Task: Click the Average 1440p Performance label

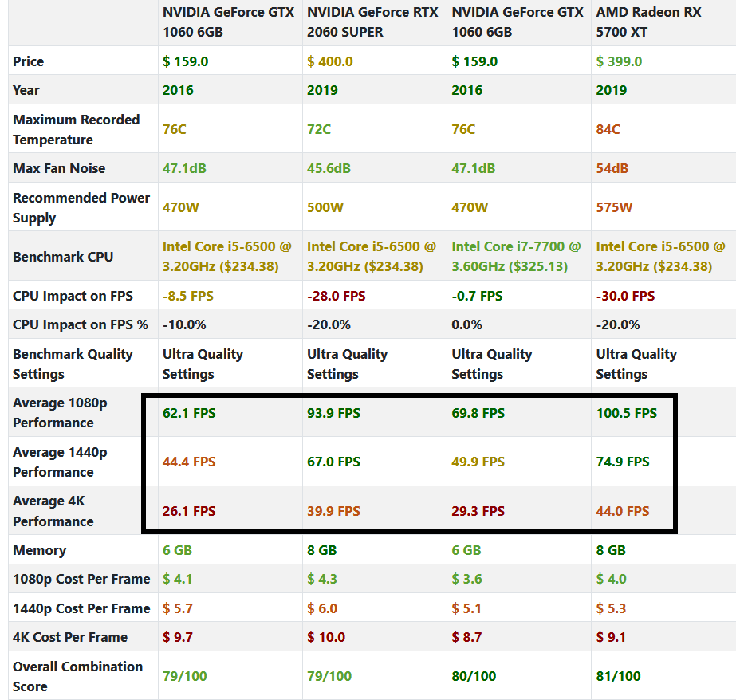Action: click(60, 462)
